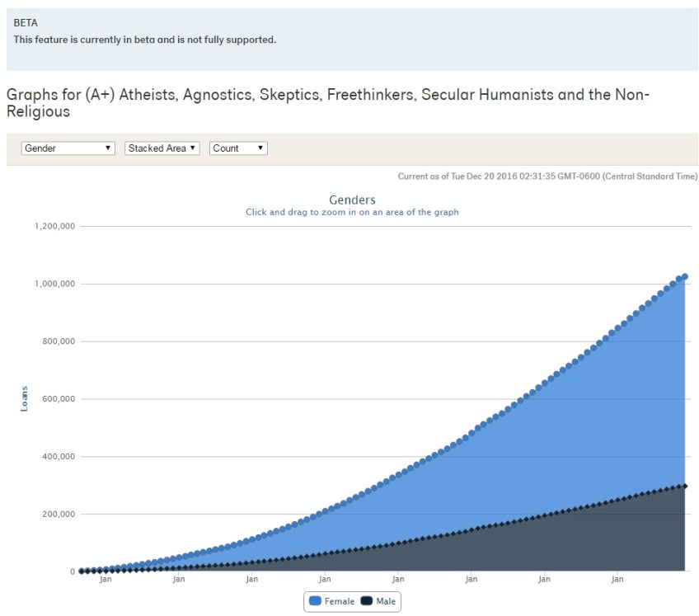Click the BETA notice banner heading
This screenshot has height=616, width=699.
(26, 23)
